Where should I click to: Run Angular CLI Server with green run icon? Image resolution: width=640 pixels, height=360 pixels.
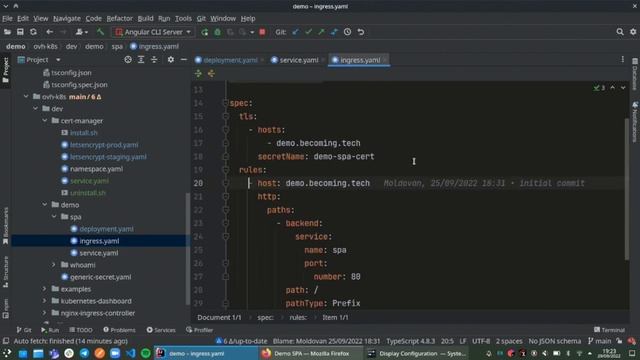click(204, 32)
